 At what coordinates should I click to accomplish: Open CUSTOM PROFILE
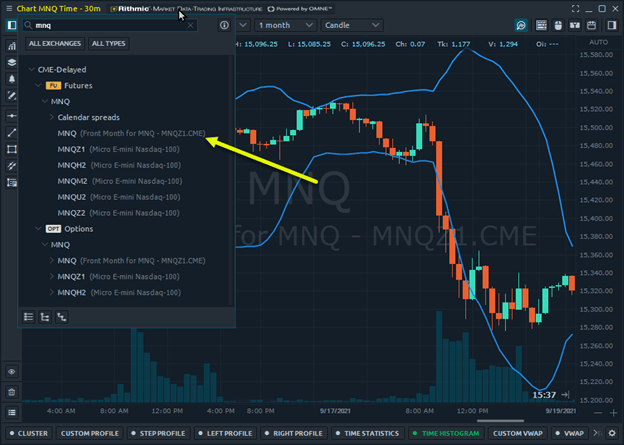90,433
